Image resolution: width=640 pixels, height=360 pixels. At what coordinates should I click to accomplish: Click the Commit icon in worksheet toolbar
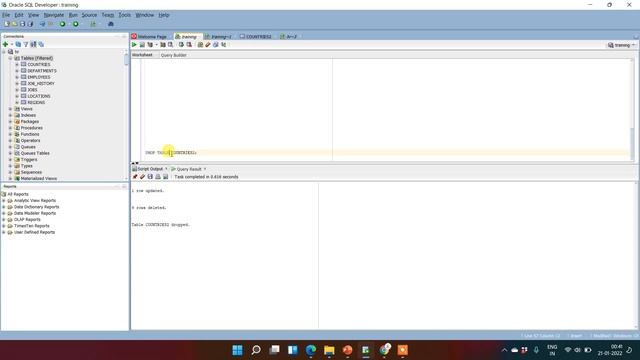[181, 44]
